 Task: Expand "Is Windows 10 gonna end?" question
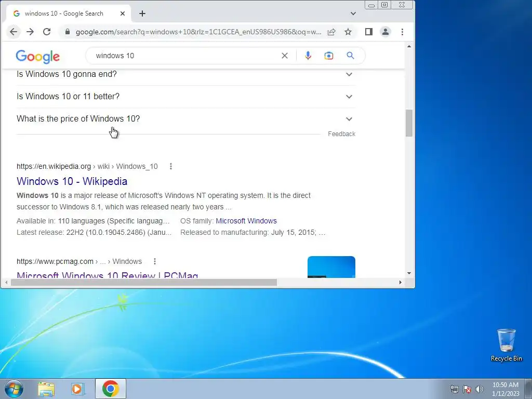pyautogui.click(x=186, y=74)
